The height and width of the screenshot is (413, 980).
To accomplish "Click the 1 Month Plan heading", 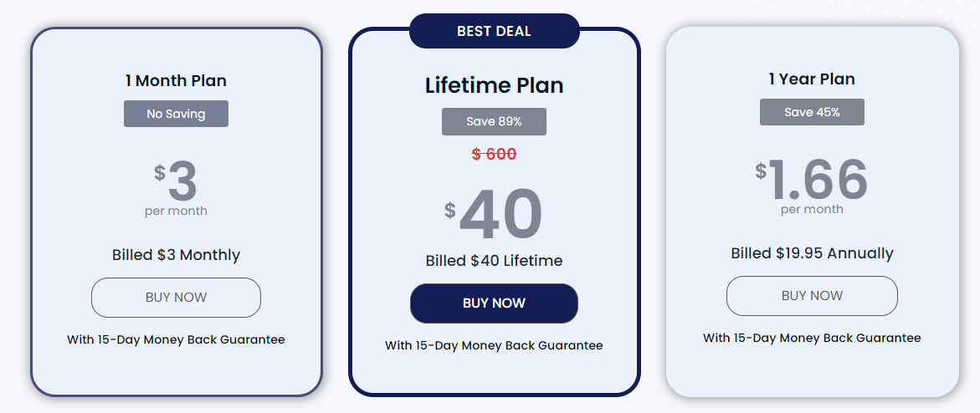I will coord(176,80).
